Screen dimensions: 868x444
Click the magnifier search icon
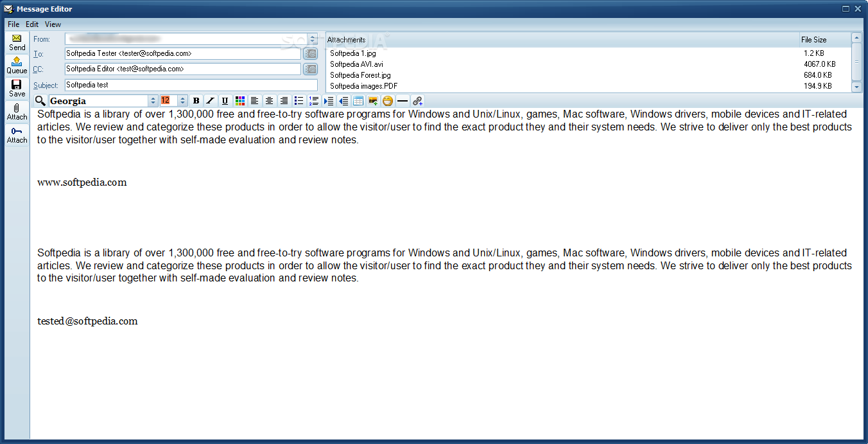pyautogui.click(x=40, y=101)
